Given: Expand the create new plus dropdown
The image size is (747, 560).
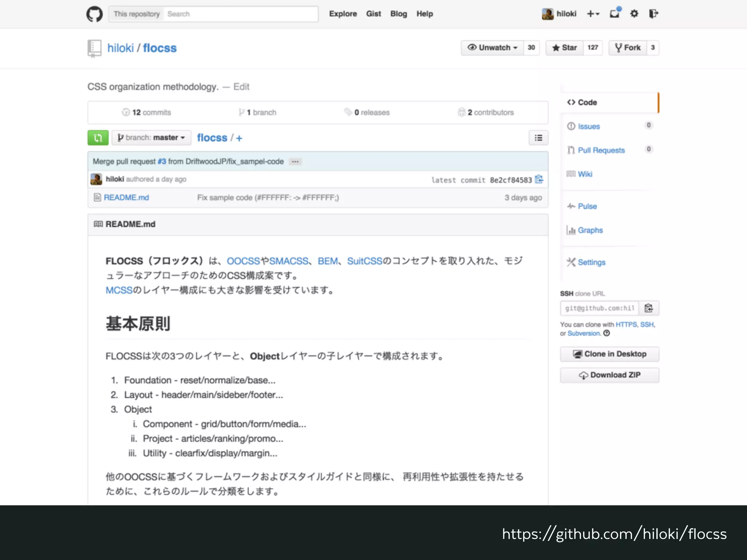Looking at the screenshot, I should pyautogui.click(x=593, y=14).
